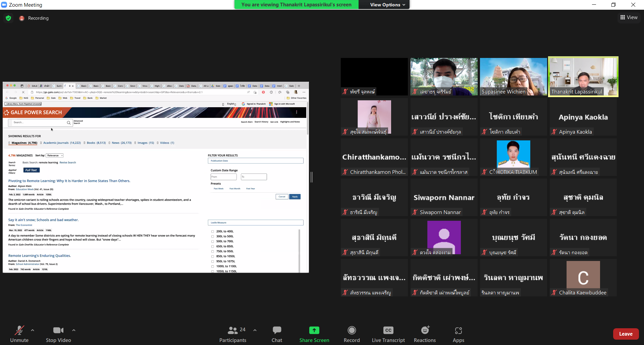Expand participants options arrow beside count

tap(255, 330)
